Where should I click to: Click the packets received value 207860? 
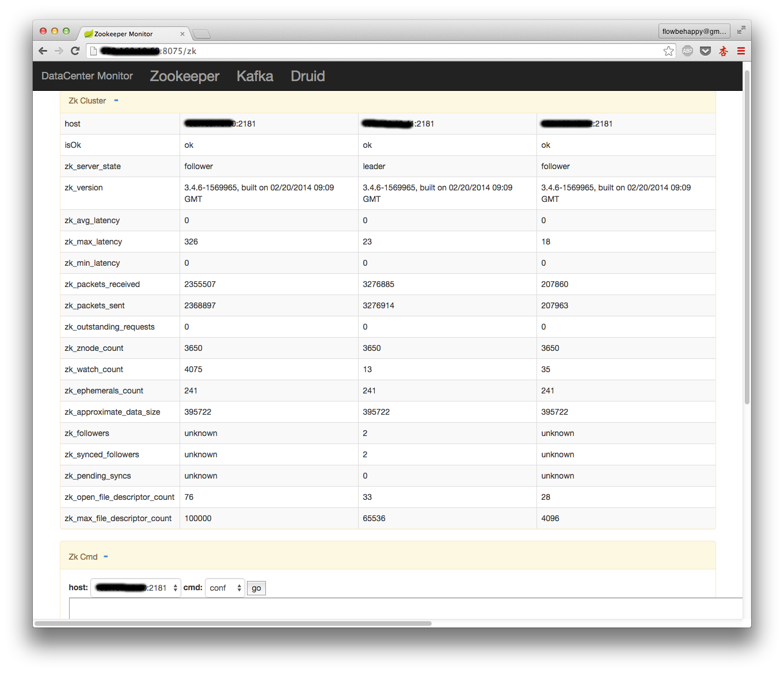pos(554,284)
